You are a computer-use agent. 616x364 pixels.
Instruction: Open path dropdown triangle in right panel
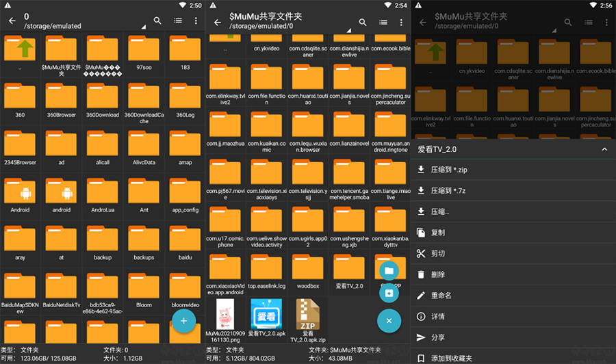click(x=554, y=30)
